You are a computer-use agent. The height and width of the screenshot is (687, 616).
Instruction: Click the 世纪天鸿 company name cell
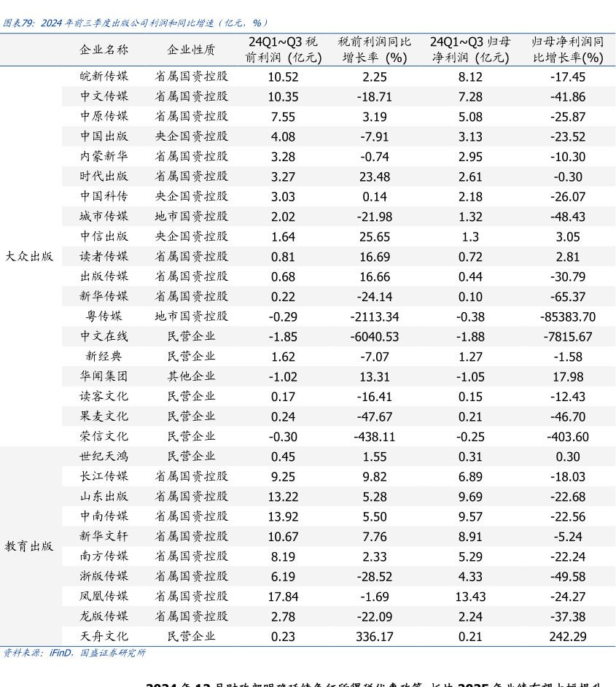click(x=104, y=457)
